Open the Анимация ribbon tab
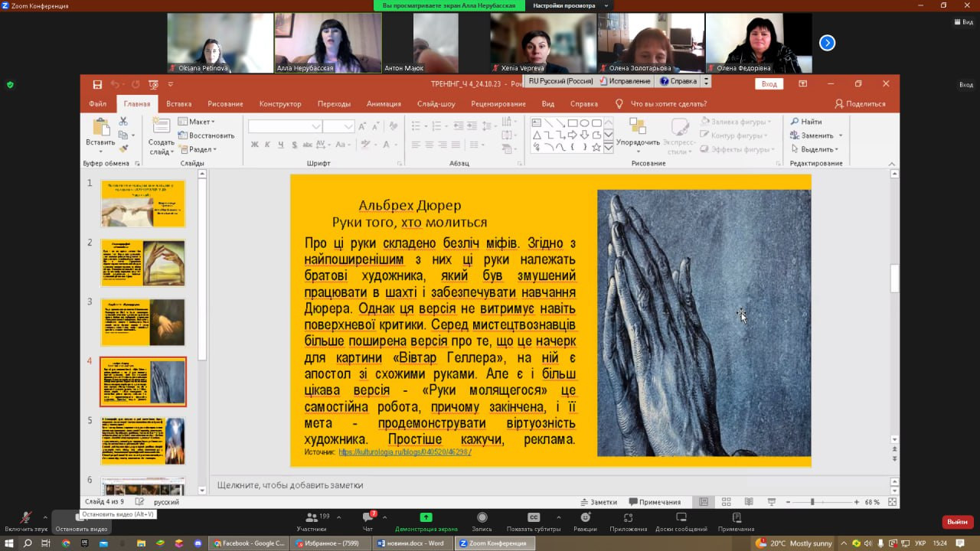 tap(383, 103)
